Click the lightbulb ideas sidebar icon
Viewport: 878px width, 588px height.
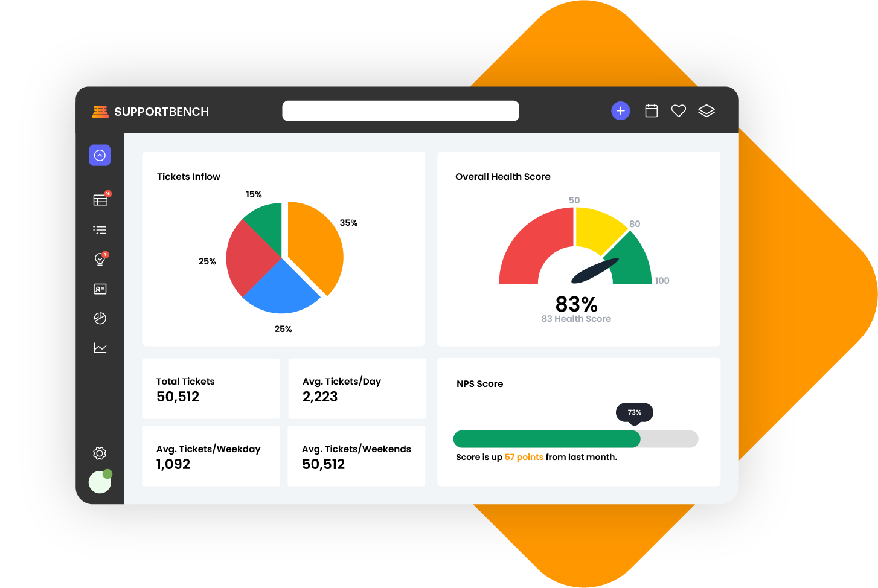tap(100, 260)
